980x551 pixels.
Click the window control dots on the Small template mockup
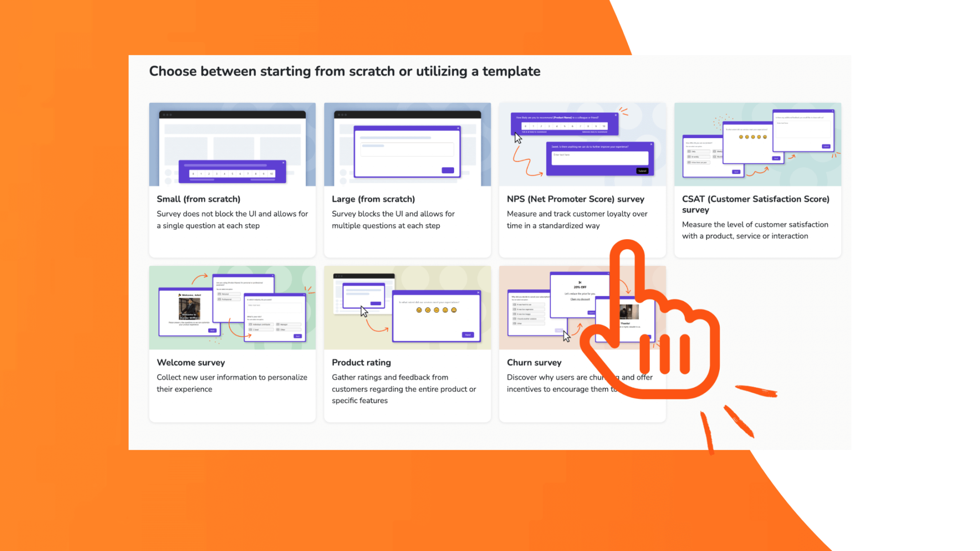166,115
